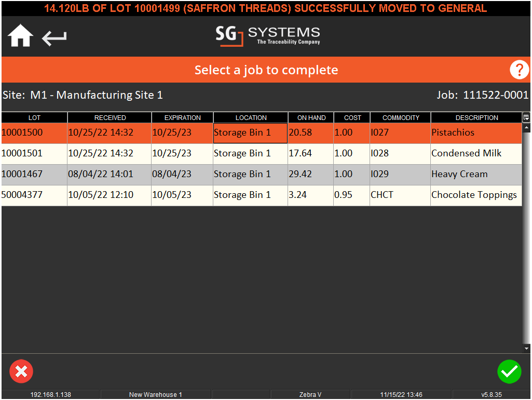Click the version v5.8.35 status label

tap(491, 394)
